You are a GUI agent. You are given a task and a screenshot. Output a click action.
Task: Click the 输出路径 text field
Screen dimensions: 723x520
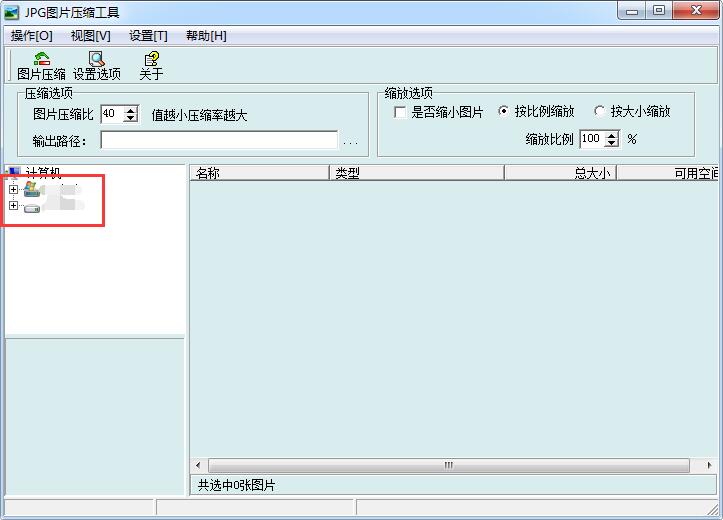tap(218, 141)
